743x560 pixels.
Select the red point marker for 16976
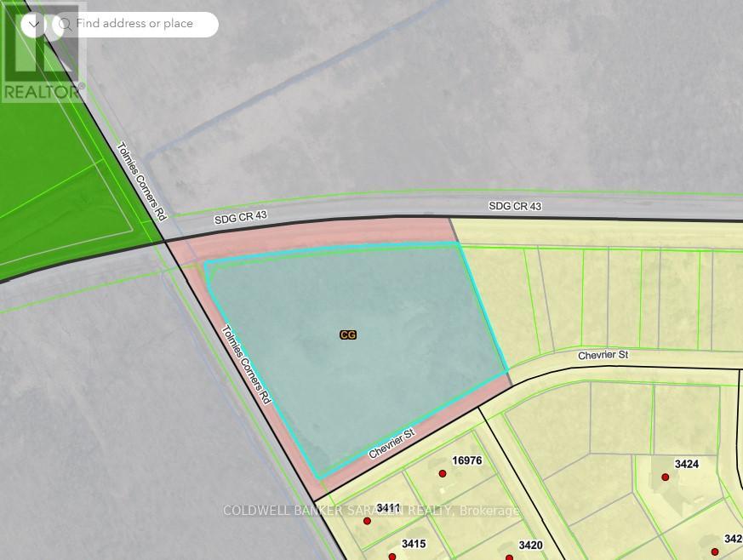coord(443,474)
